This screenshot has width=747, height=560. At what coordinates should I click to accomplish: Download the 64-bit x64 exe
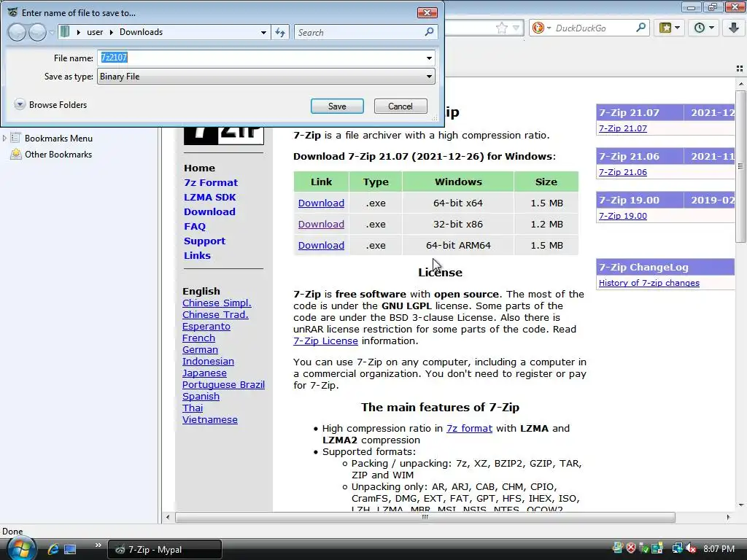pos(321,203)
